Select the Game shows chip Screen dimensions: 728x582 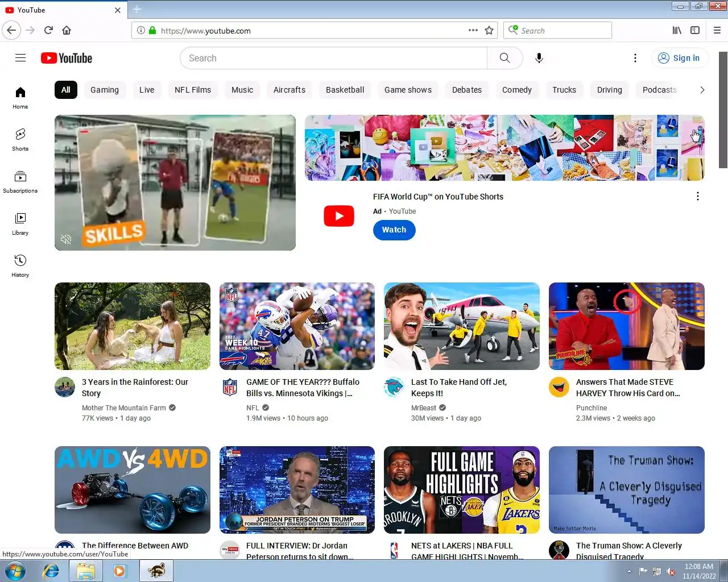[x=408, y=90]
